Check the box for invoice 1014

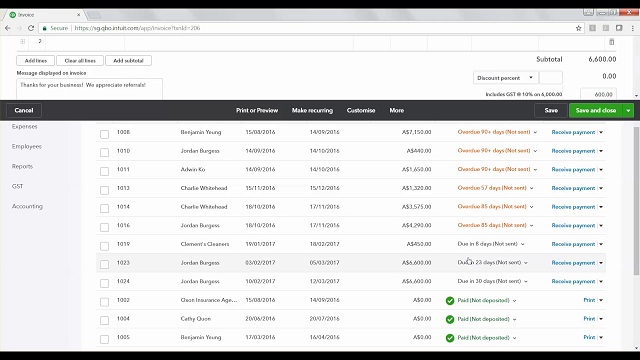click(x=104, y=208)
